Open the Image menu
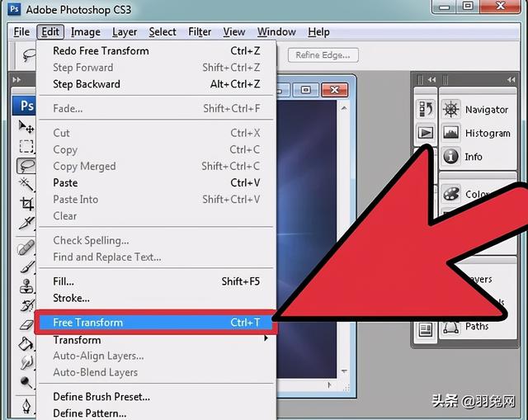 click(86, 32)
